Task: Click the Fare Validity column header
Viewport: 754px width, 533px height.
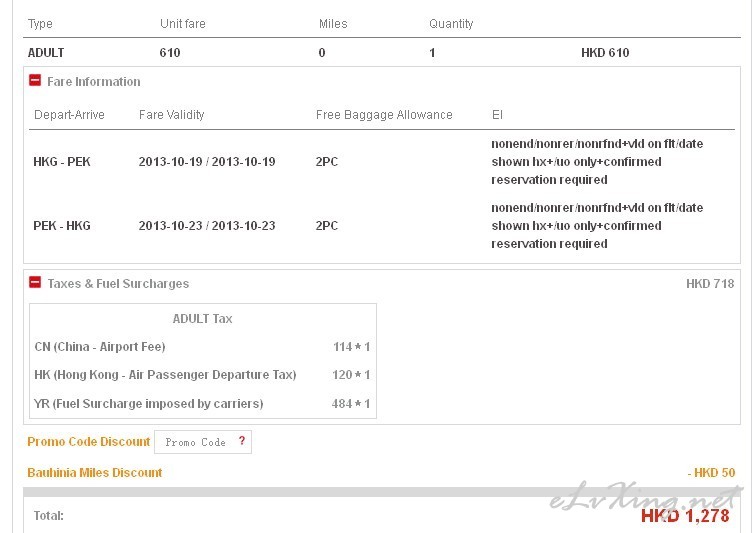Action: click(172, 114)
